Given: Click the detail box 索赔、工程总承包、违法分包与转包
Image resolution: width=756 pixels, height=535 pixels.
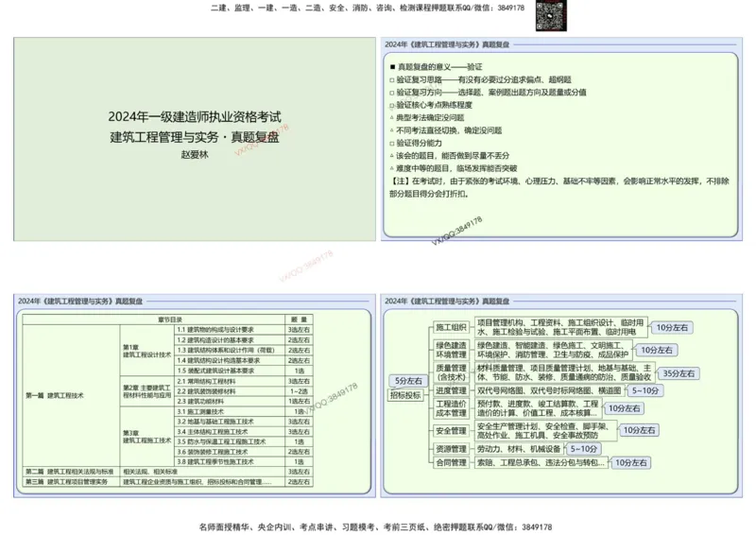Looking at the screenshot, I should [541, 462].
